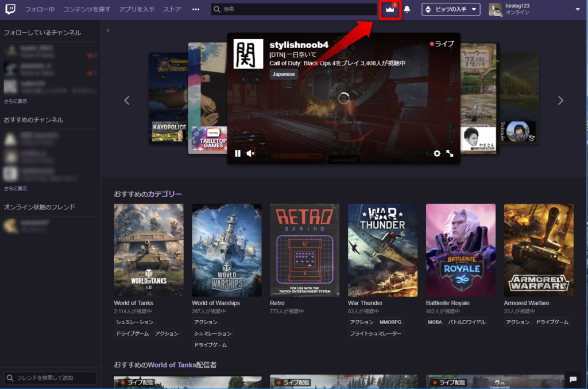Viewport: 588px width, 389px height.
Task: Select MMORPG tag under War Thunder
Action: 390,322
